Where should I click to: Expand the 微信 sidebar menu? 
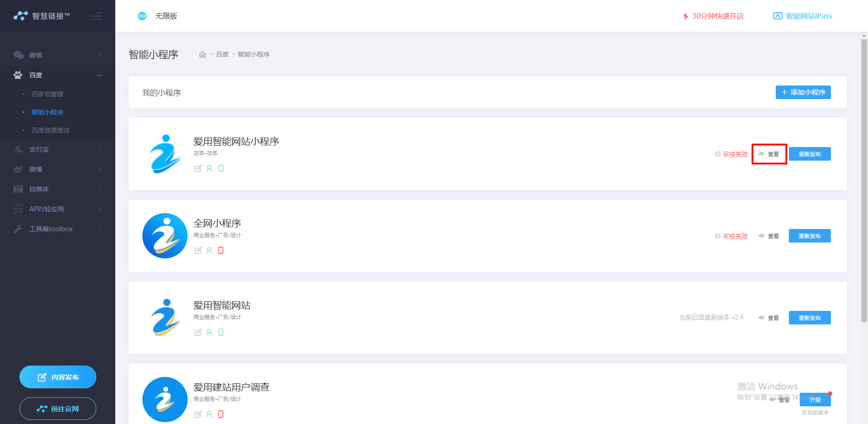click(x=57, y=55)
